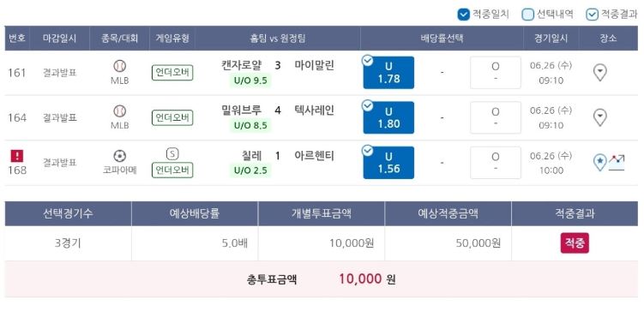Viewport: 644px width, 329px height.
Task: Open location pin for game 161
Action: coord(600,73)
